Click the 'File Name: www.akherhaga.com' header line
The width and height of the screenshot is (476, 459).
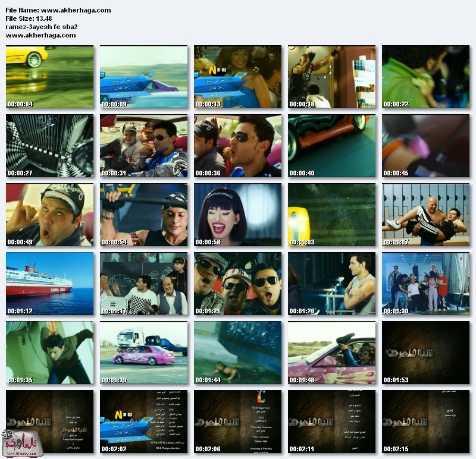[58, 10]
